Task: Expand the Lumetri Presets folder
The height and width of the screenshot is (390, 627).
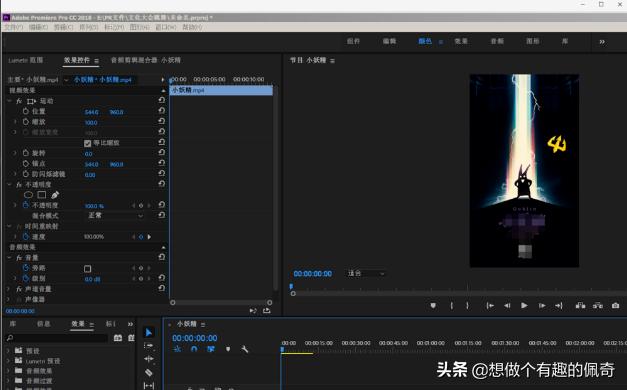Action: (x=8, y=360)
